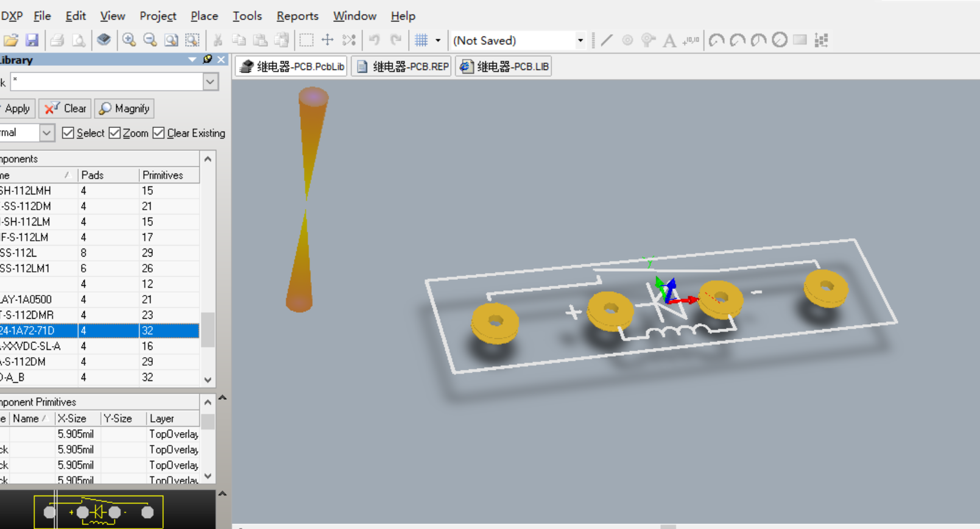Select the Place Via tool

pos(649,40)
